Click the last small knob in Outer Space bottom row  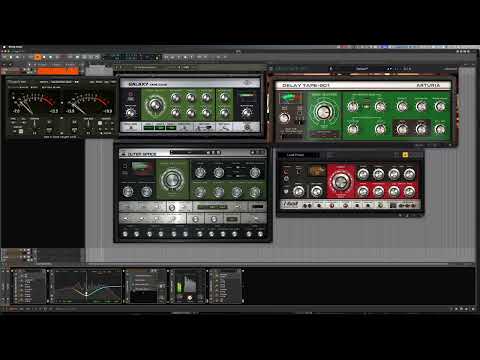click(x=261, y=234)
